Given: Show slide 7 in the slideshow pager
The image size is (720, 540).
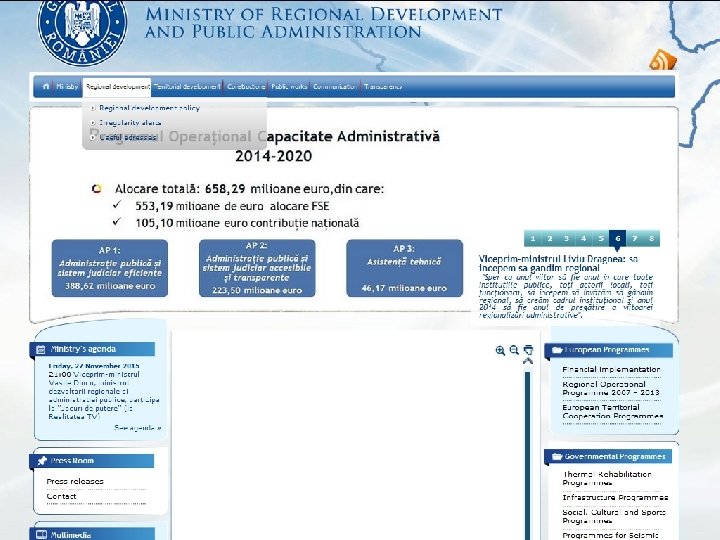Looking at the screenshot, I should coord(635,238).
